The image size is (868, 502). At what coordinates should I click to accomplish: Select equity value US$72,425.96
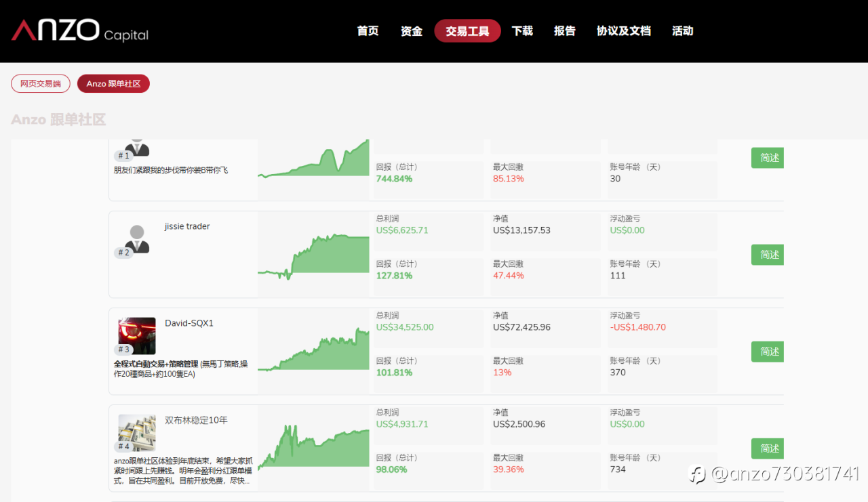[521, 327]
